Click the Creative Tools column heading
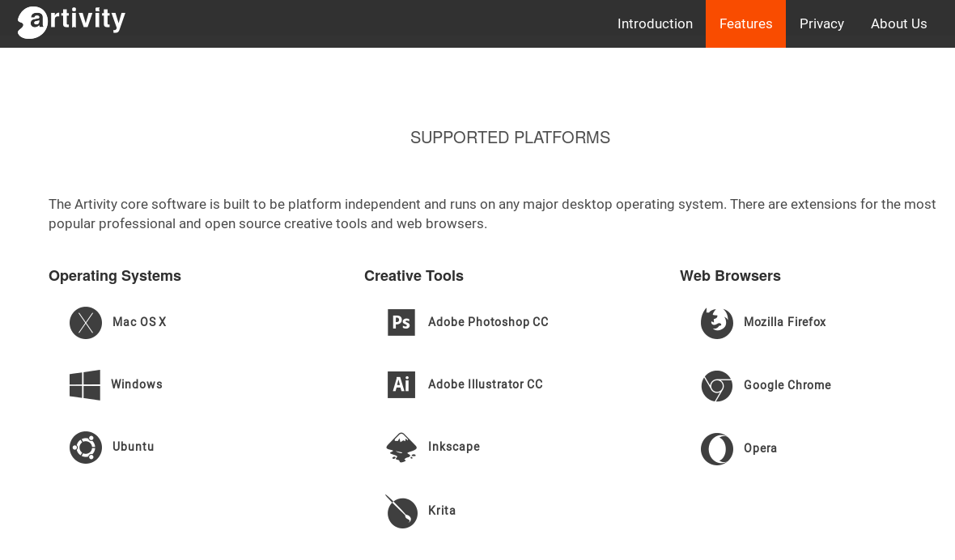Screen dimensions: 955x560 pos(414,276)
